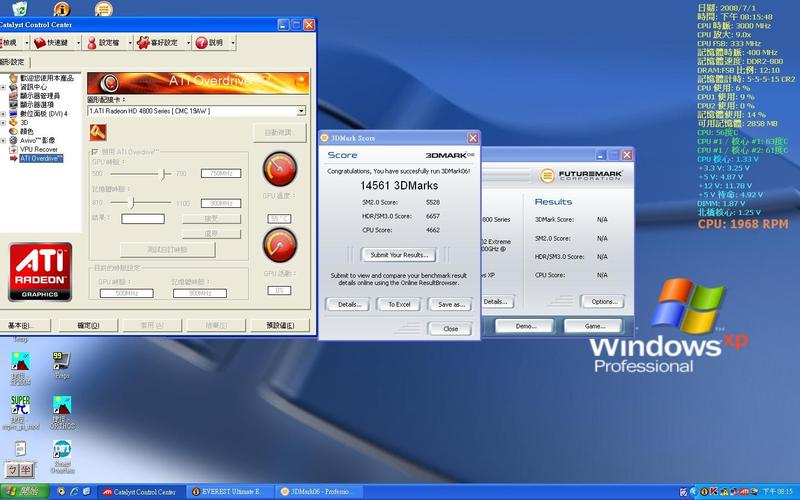Click the GPU activity gauge
This screenshot has height=500, width=800.
(x=280, y=245)
